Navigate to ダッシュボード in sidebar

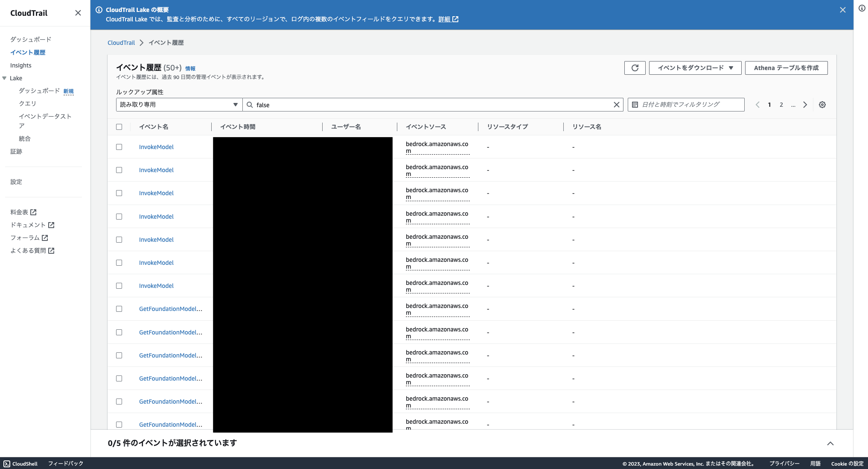(31, 39)
